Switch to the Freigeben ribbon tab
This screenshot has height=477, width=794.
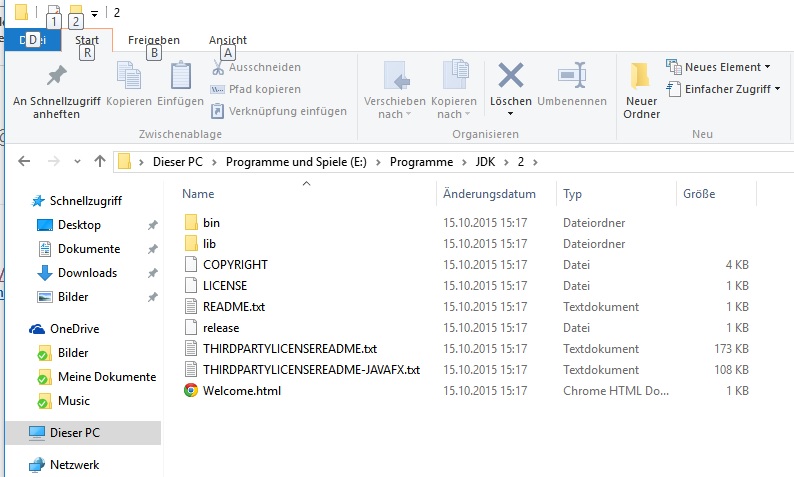[153, 40]
